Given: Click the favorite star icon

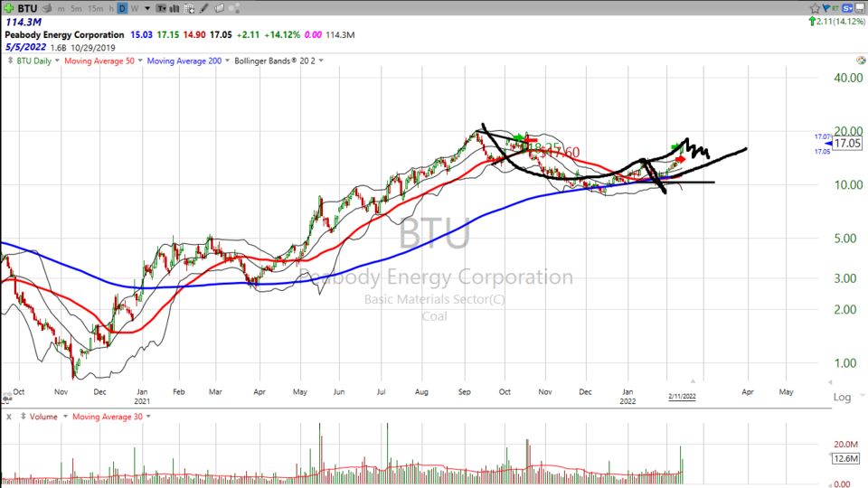Looking at the screenshot, I should coord(815,8).
